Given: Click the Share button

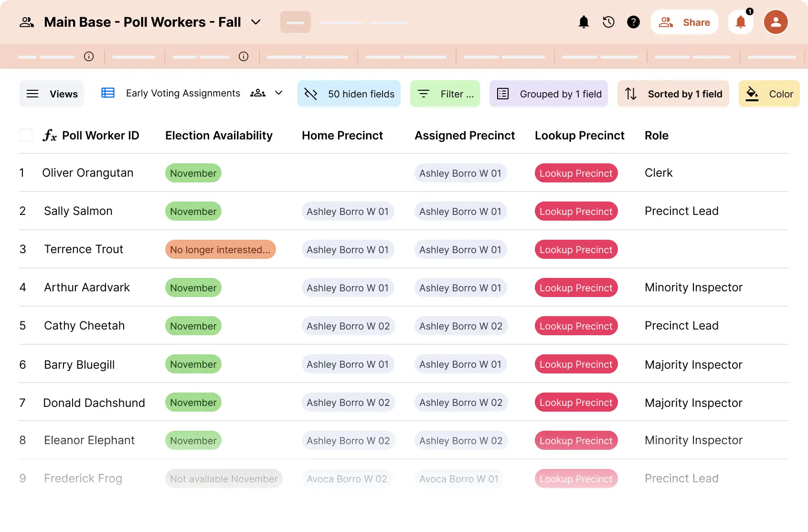Looking at the screenshot, I should click(x=685, y=22).
